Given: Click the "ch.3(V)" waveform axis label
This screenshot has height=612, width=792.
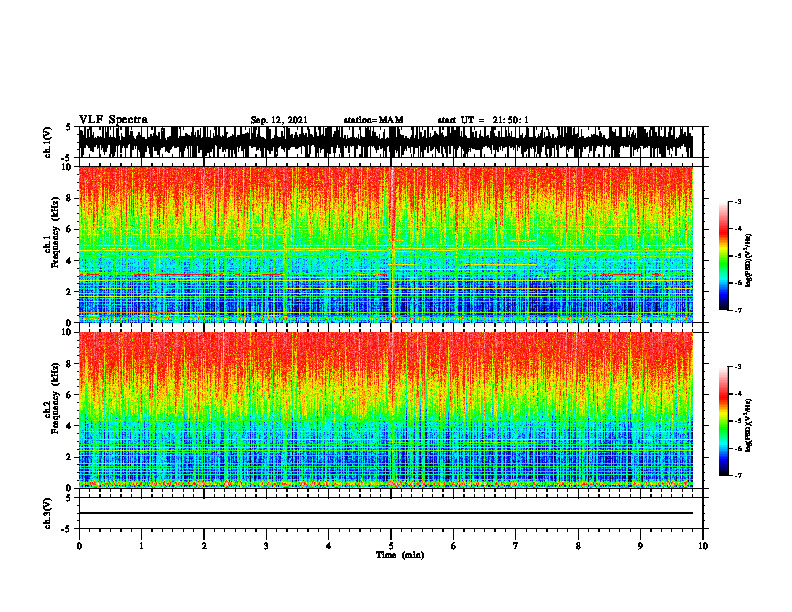Looking at the screenshot, I should tap(47, 513).
